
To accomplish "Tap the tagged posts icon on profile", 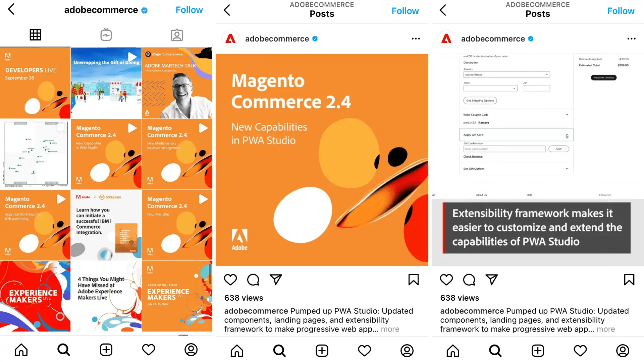I will click(176, 35).
